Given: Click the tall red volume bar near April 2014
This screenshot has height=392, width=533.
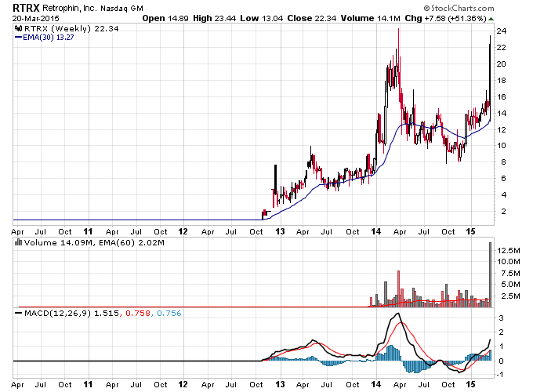Looking at the screenshot, I should (399, 289).
